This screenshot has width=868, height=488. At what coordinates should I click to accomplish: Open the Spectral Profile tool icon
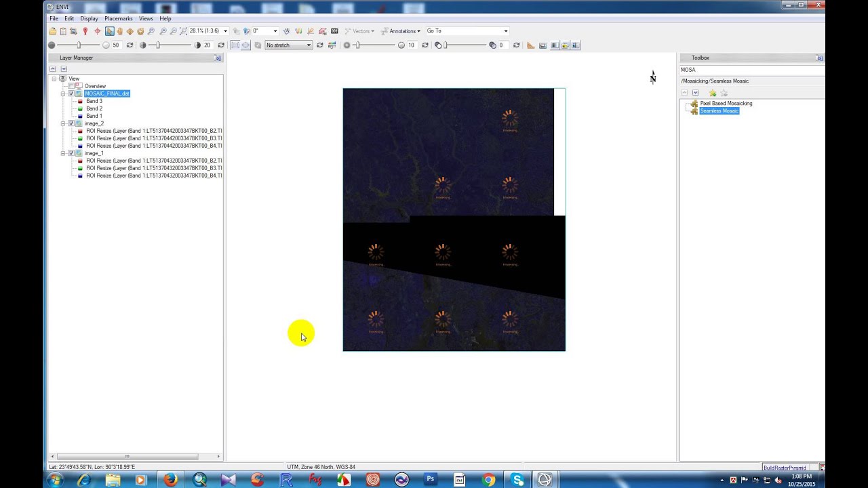coord(299,31)
